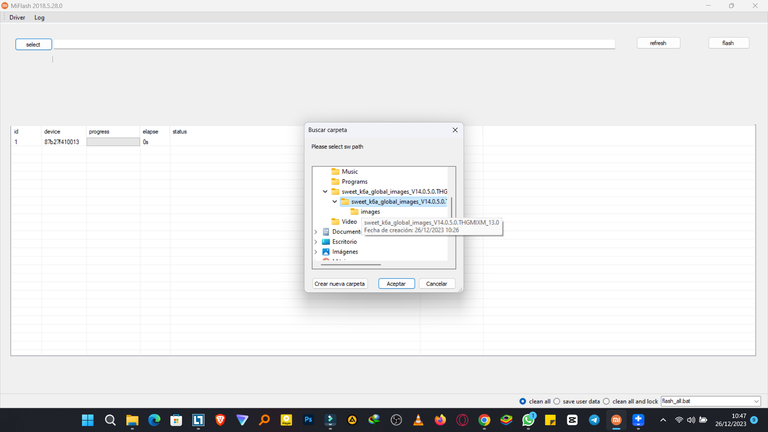Select clean all and lock option
Image resolution: width=768 pixels, height=432 pixels.
606,401
